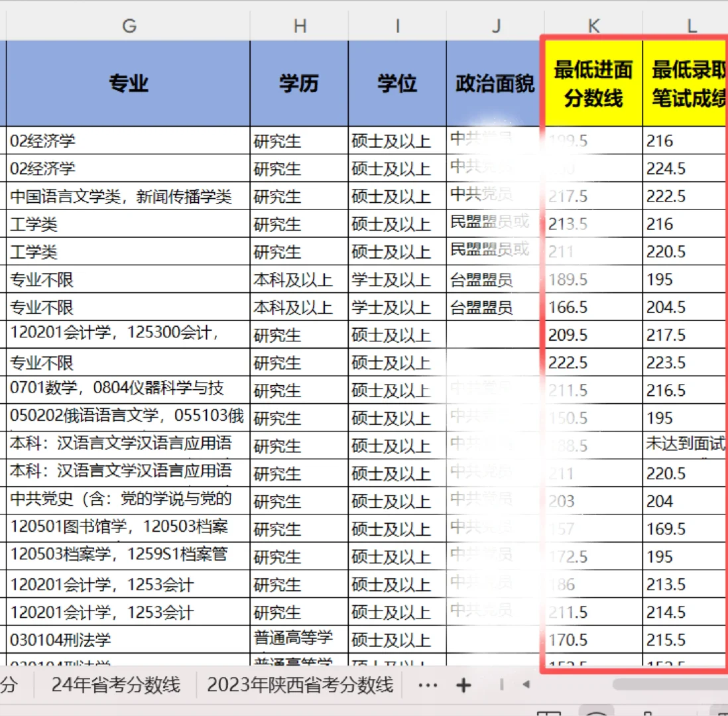Click the value 222.5 in column K
This screenshot has height=716, width=728.
click(593, 363)
